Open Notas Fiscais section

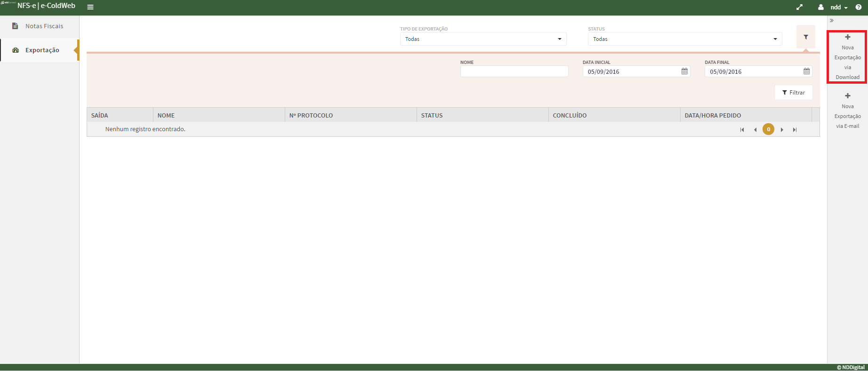pyautogui.click(x=40, y=26)
